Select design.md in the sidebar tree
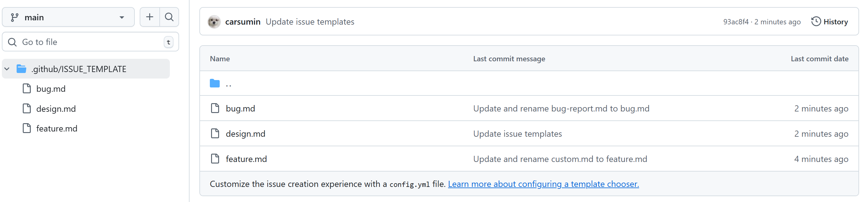This screenshot has width=868, height=202. [x=56, y=109]
